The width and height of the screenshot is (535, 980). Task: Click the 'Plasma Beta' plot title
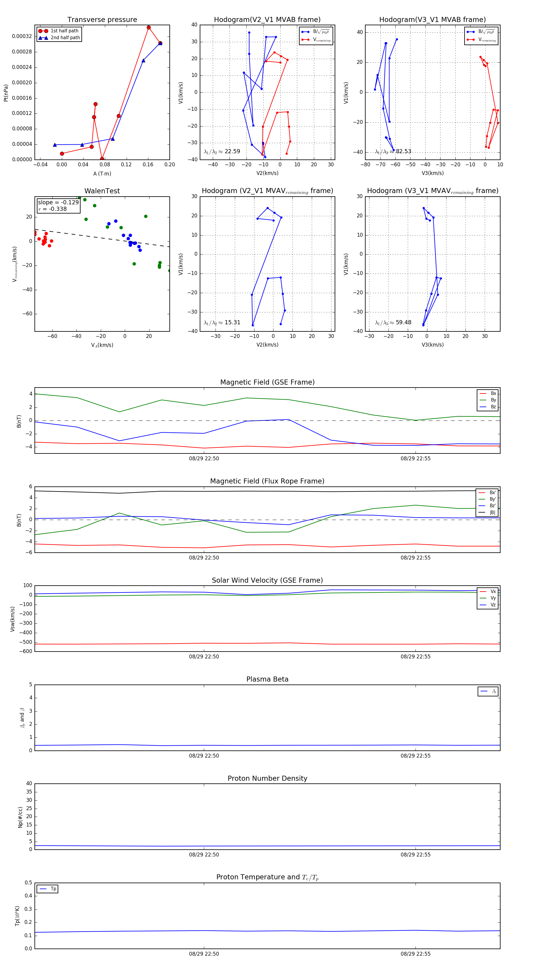click(x=267, y=679)
